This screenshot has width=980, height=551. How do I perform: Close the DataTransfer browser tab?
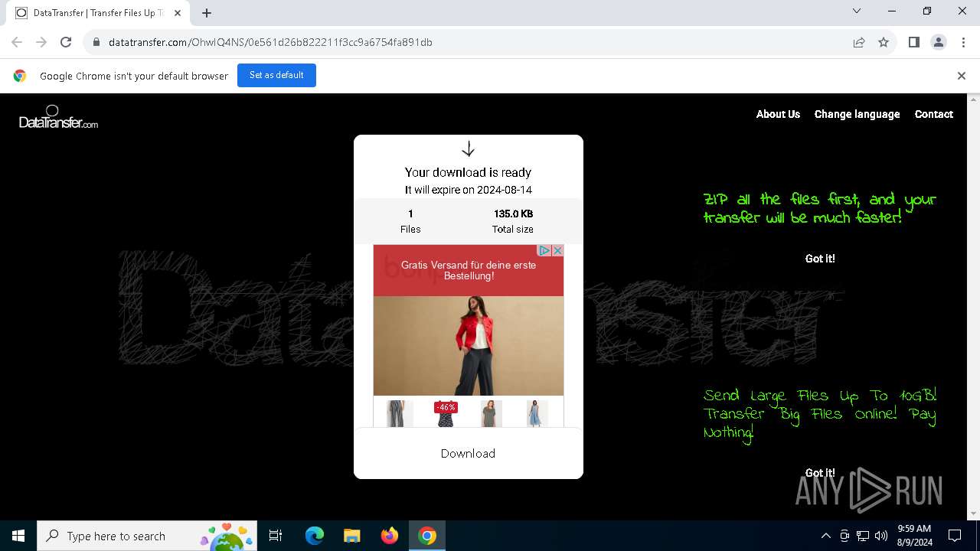click(178, 13)
